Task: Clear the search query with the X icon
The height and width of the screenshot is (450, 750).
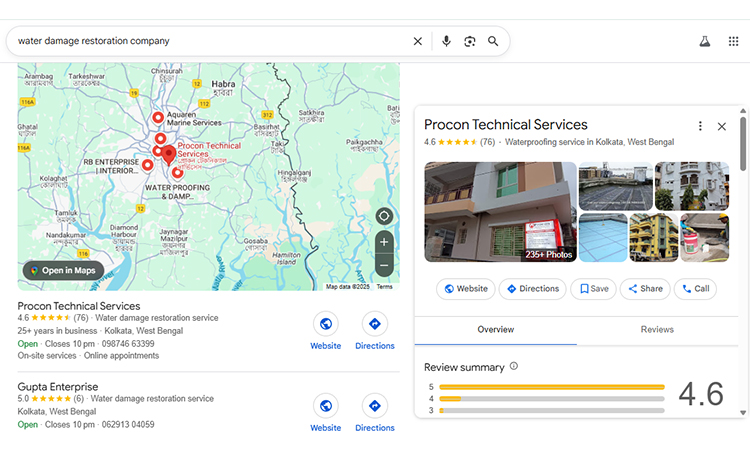Action: [x=418, y=41]
